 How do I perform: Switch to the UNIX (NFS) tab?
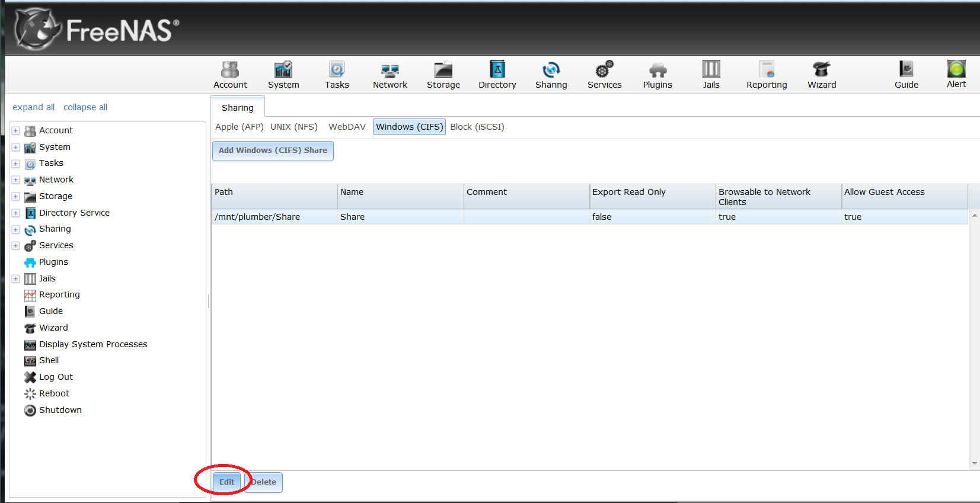coord(294,127)
